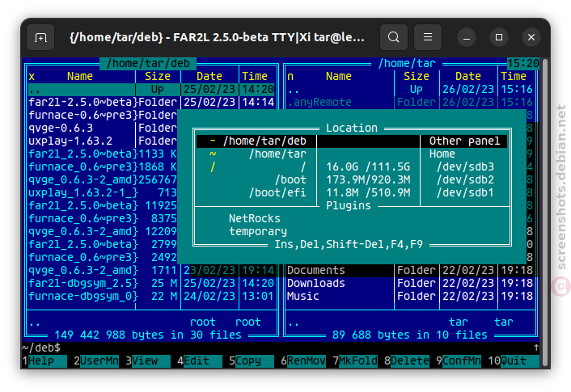This screenshot has height=392, width=571.
Task: Click the right panel path title /home/tar
Action: (x=407, y=63)
